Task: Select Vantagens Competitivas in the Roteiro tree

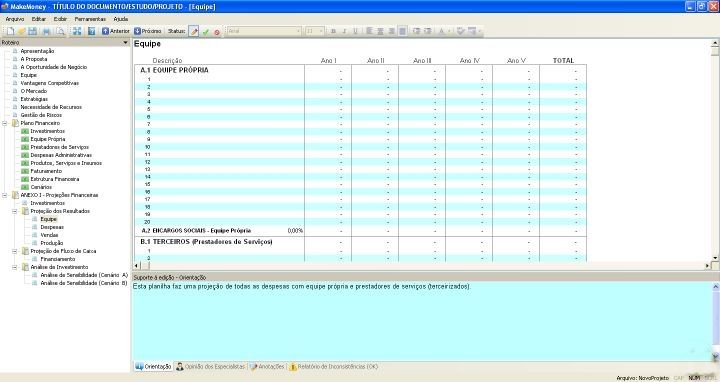Action: [50, 83]
